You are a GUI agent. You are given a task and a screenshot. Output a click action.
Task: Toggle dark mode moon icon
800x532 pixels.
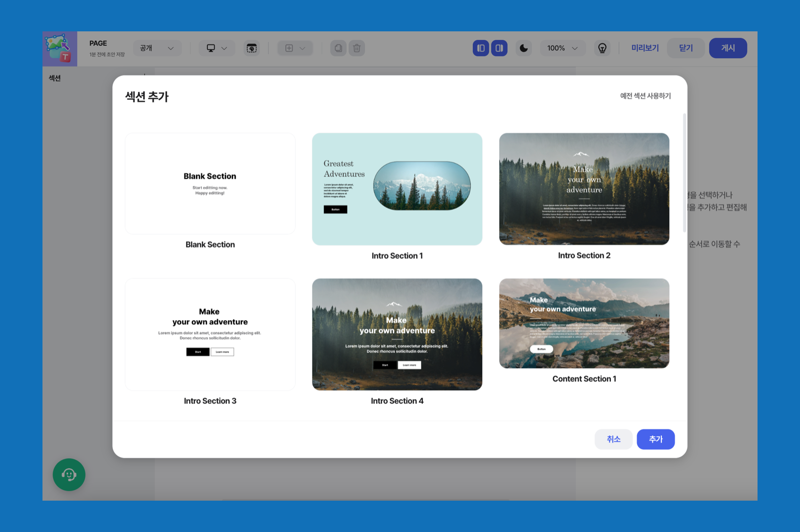(523, 48)
